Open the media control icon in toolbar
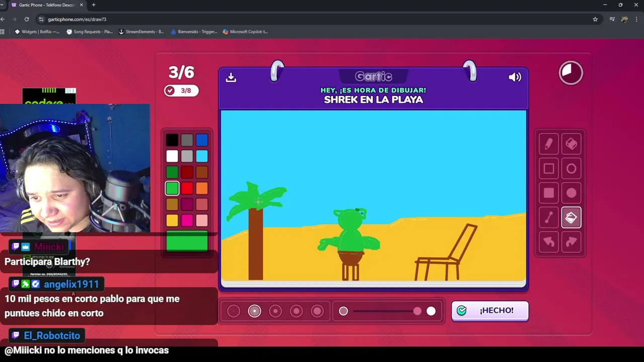The width and height of the screenshot is (644, 362). pyautogui.click(x=612, y=19)
